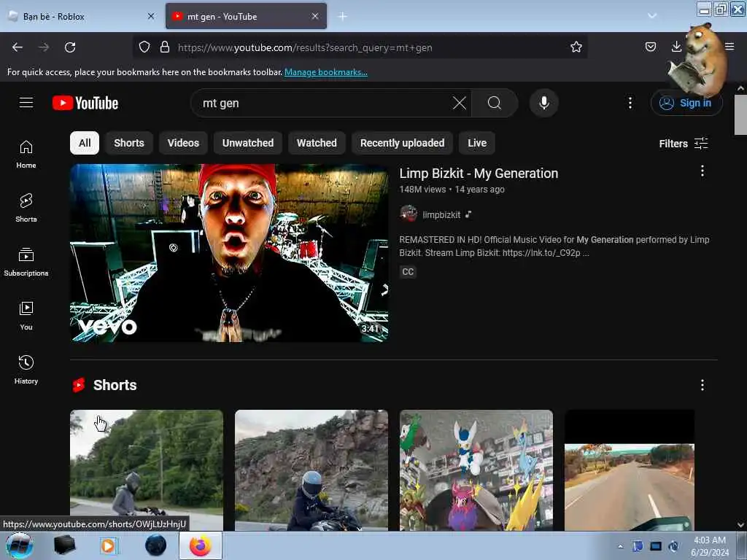Open the Firefox downloads panel
Image resolution: width=747 pixels, height=560 pixels.
(x=676, y=47)
